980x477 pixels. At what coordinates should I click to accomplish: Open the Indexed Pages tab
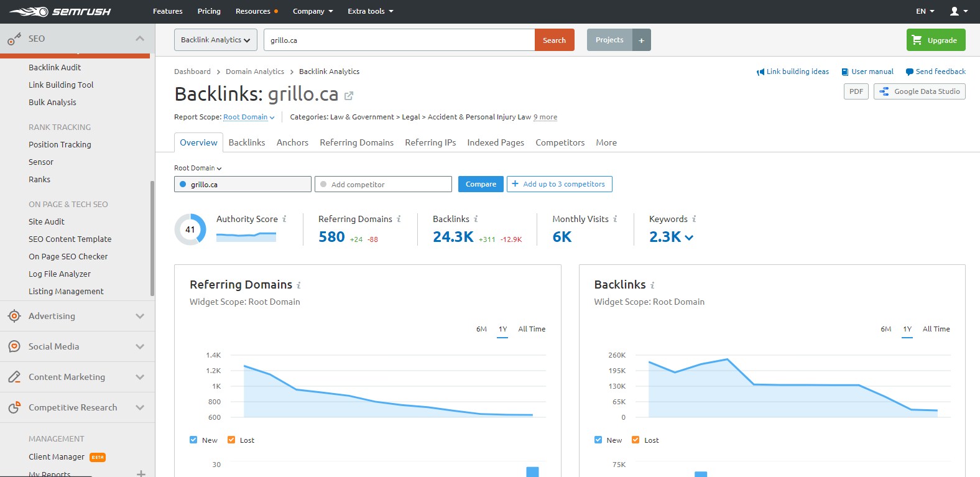496,142
